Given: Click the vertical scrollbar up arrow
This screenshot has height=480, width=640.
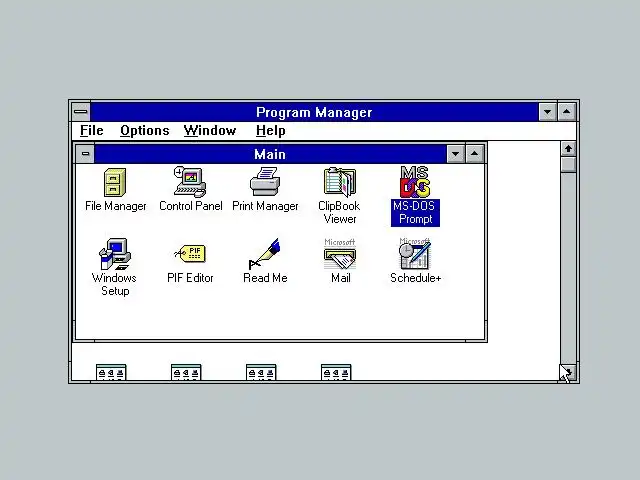Looking at the screenshot, I should click(x=568, y=149).
